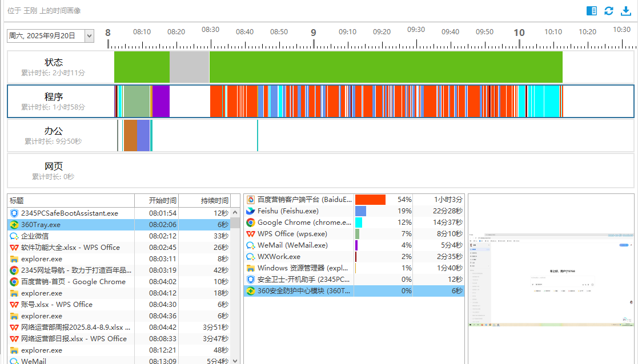Select the 办公 timeline row
The width and height of the screenshot is (638, 364).
(320, 135)
